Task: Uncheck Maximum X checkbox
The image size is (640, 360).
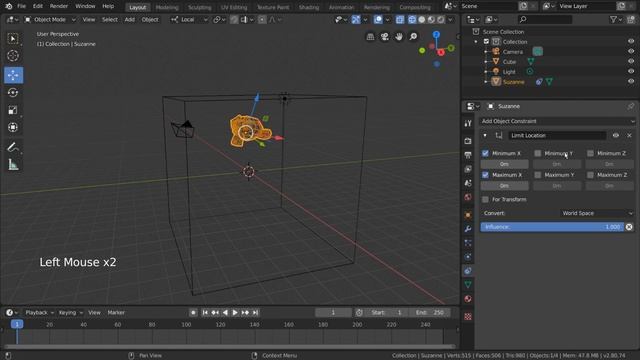Action: [x=485, y=175]
